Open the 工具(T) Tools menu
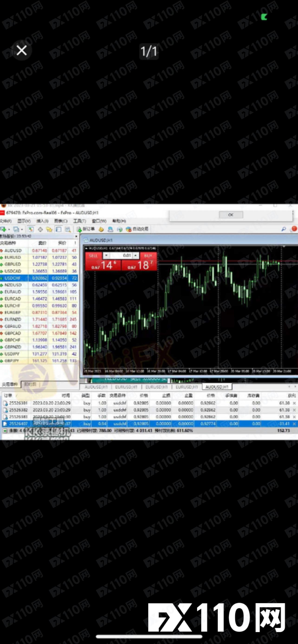Screen dimensions: 298x644 click(79, 221)
